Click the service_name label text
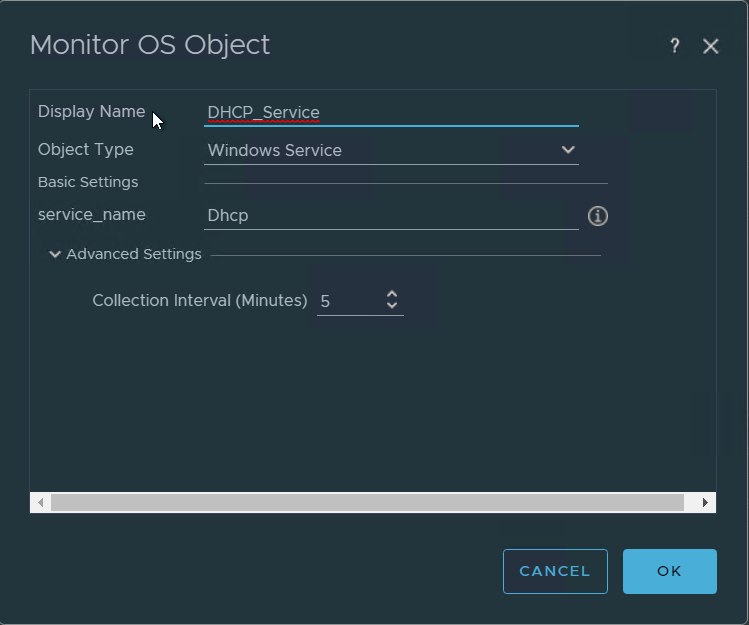The width and height of the screenshot is (749, 625). 91,215
